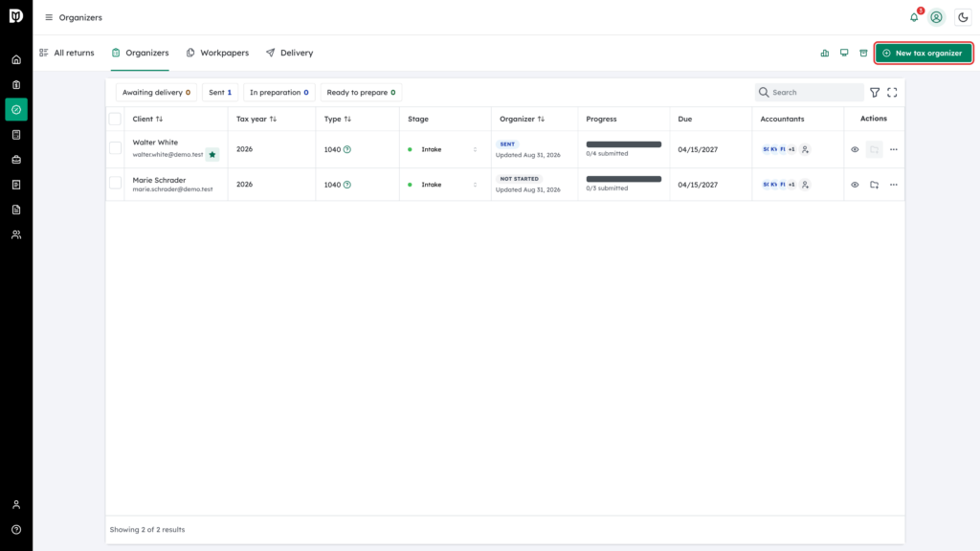Check the Walter White row checkbox
Screen dimensions: 980x551
[x=115, y=148]
